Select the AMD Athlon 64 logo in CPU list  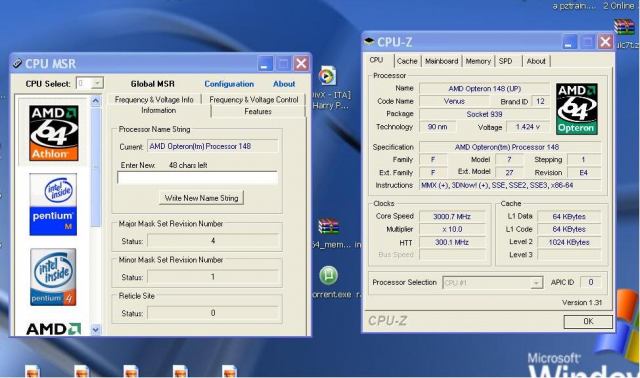53,133
